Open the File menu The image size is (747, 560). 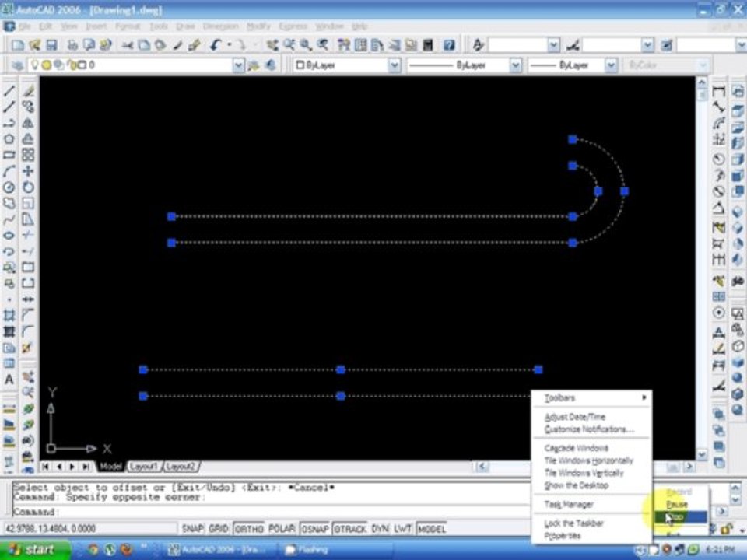pyautogui.click(x=24, y=26)
